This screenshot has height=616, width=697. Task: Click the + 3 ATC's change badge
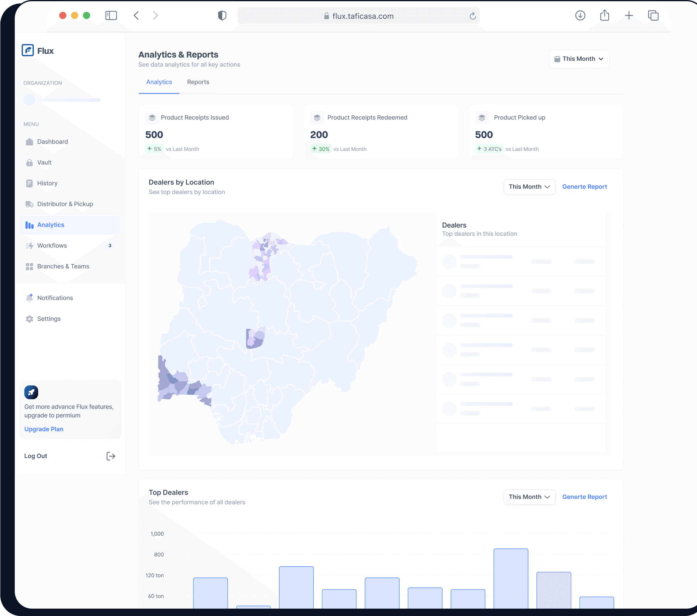coord(489,149)
